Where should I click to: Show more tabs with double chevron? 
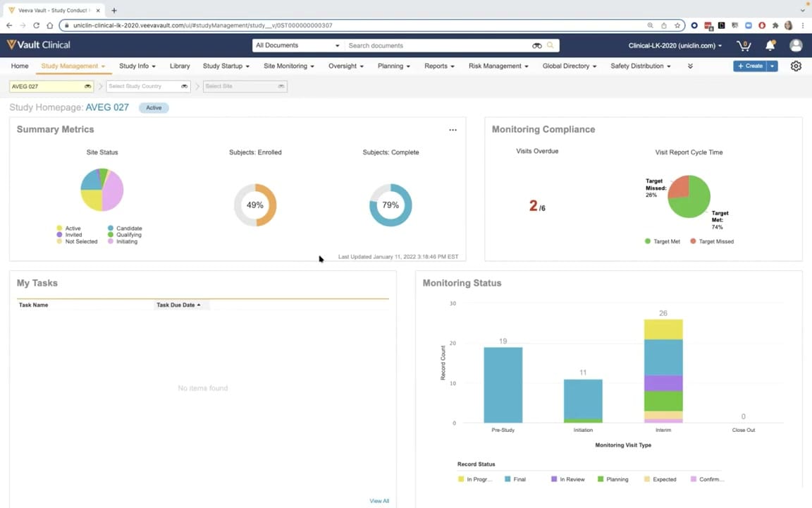click(x=690, y=66)
